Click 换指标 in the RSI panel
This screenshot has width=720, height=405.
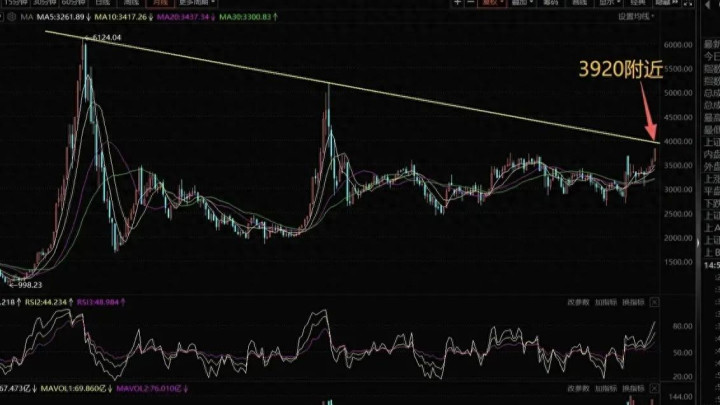633,302
